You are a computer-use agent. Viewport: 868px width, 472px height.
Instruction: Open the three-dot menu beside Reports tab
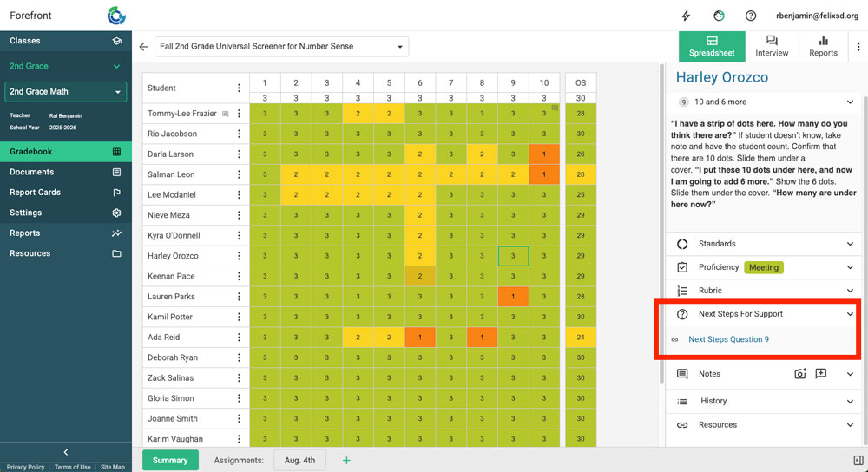(858, 47)
